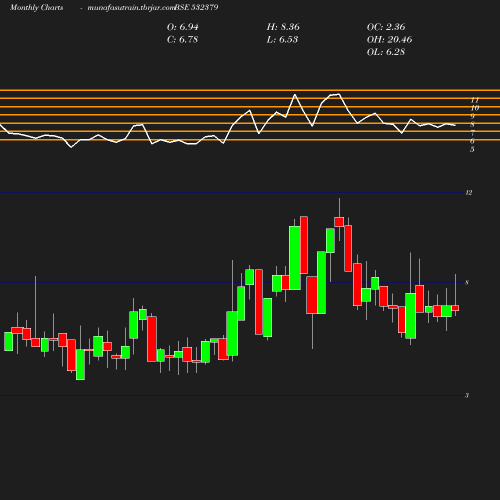Click the close value "C: 6.78"
Viewport: 500px width, 500px height.
pos(183,40)
